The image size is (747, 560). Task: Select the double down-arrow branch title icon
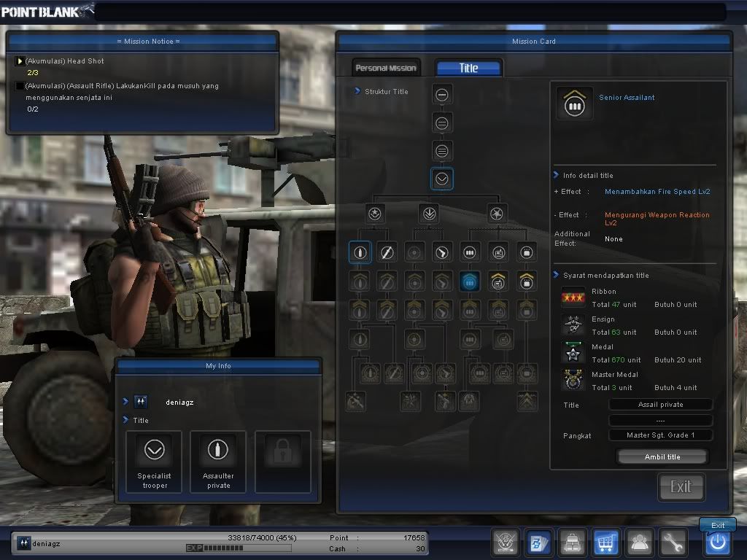[x=429, y=214]
